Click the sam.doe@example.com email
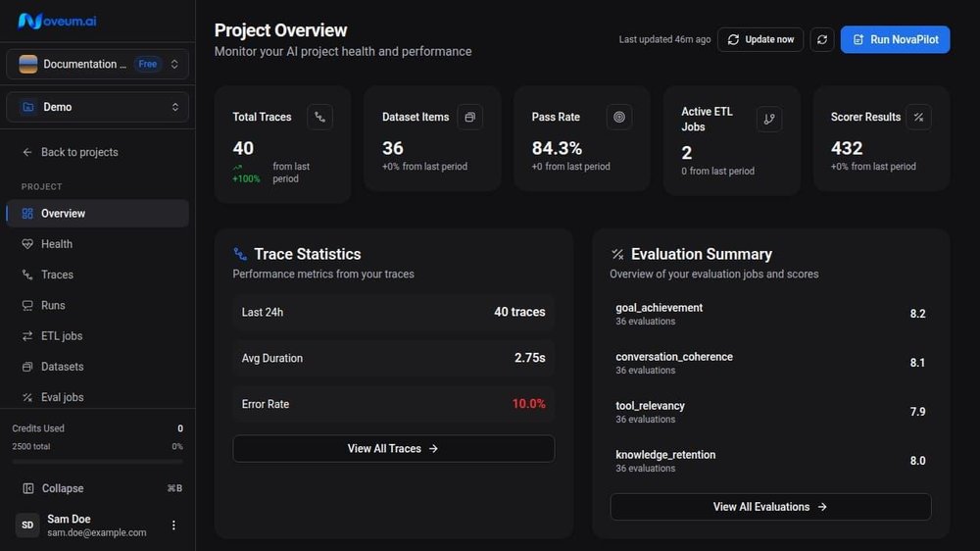 97,533
